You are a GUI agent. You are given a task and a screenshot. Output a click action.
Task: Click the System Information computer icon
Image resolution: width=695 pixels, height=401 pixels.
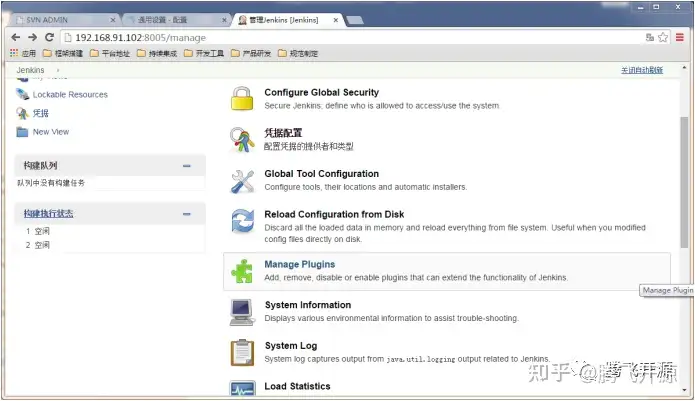point(242,312)
